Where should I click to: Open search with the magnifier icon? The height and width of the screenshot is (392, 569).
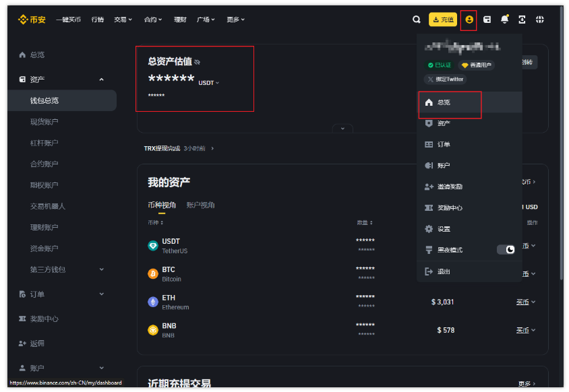click(x=417, y=20)
